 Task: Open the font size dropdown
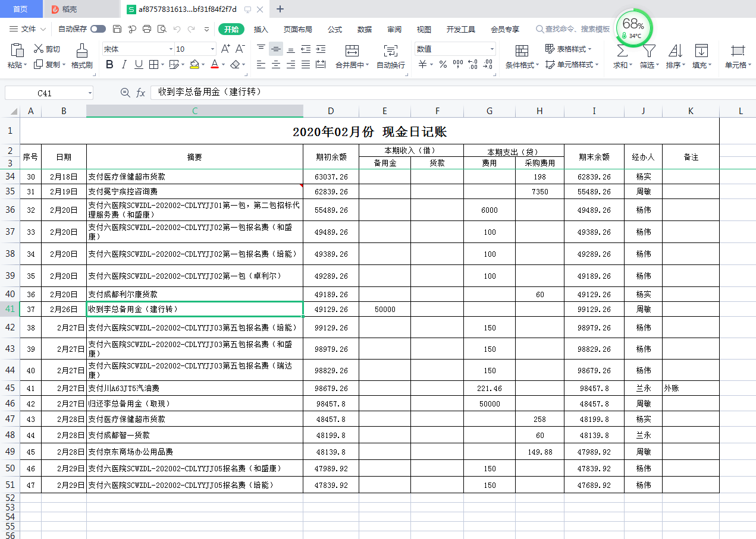coord(212,49)
